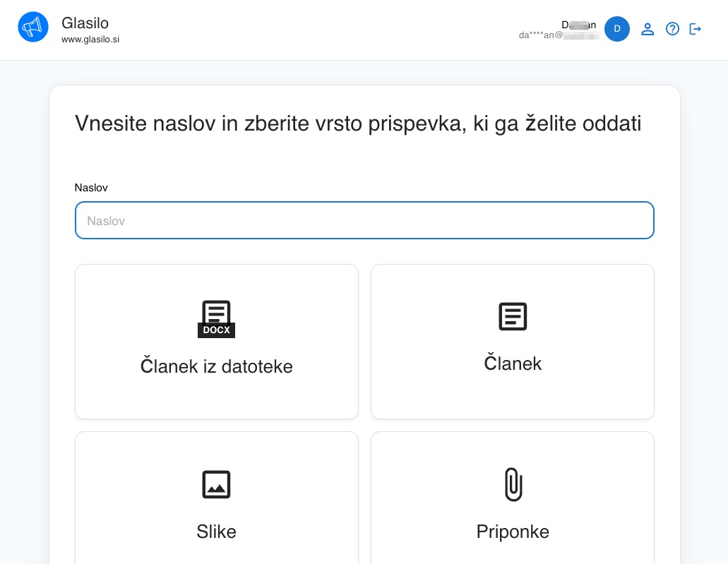The height and width of the screenshot is (564, 728).
Task: Log out using the exit icon
Action: click(x=695, y=29)
